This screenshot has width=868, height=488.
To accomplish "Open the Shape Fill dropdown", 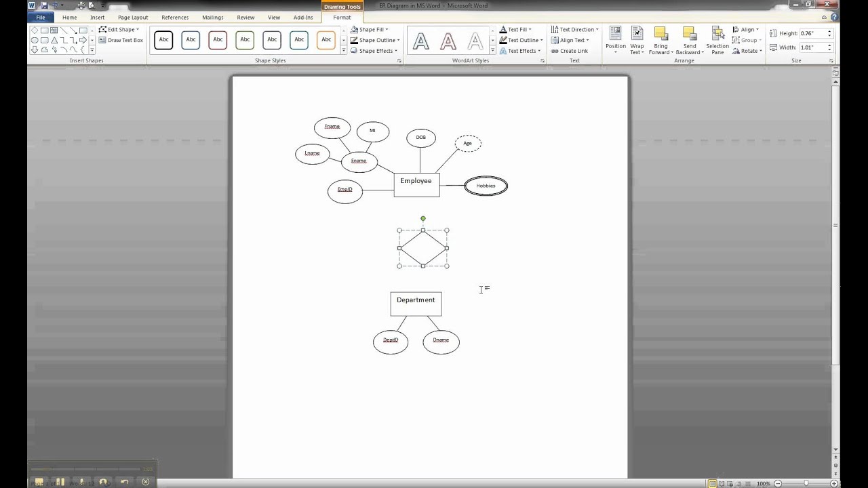I will 370,30.
